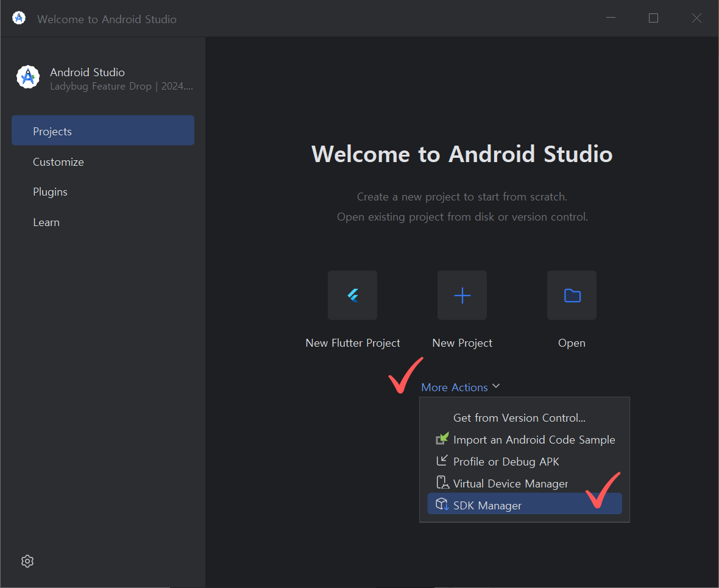Click the Open folder icon tile

tap(572, 295)
